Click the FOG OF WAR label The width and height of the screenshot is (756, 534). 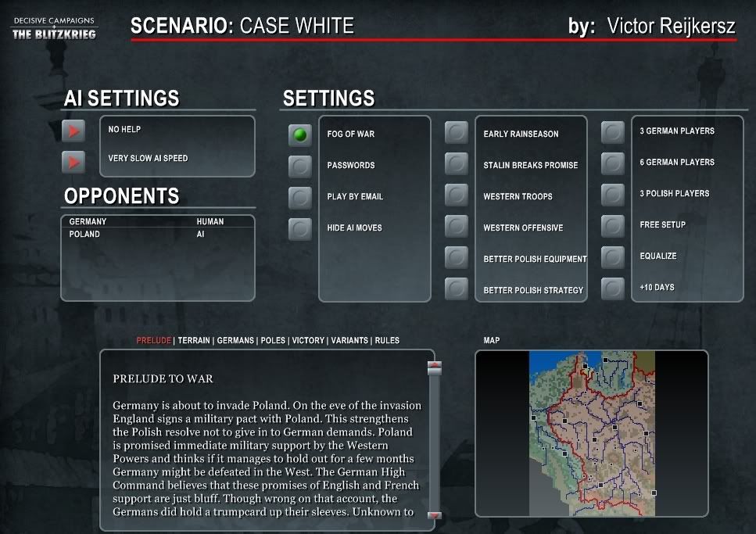coord(350,134)
